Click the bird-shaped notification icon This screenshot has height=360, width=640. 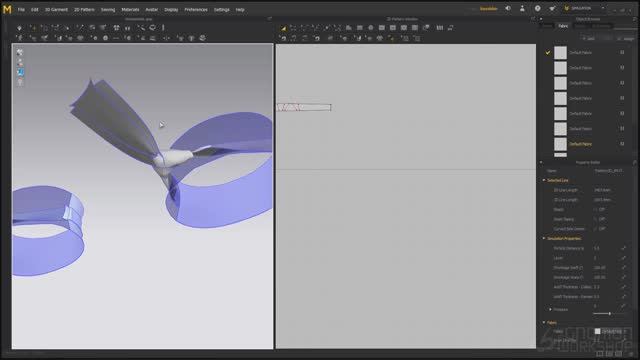pyautogui.click(x=552, y=8)
